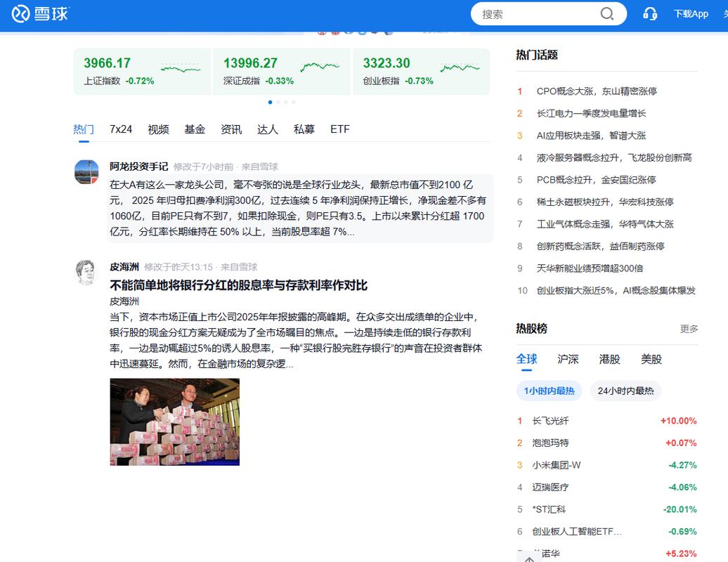Select the 港股 hot stocks tab
728x562 pixels.
click(x=610, y=359)
